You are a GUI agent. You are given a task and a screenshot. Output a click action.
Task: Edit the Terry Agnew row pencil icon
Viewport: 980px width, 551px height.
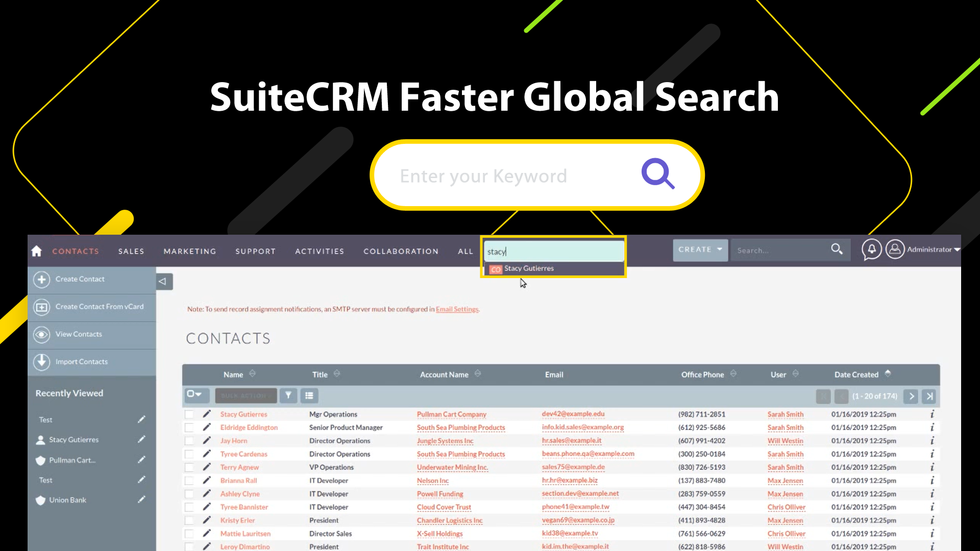207,467
